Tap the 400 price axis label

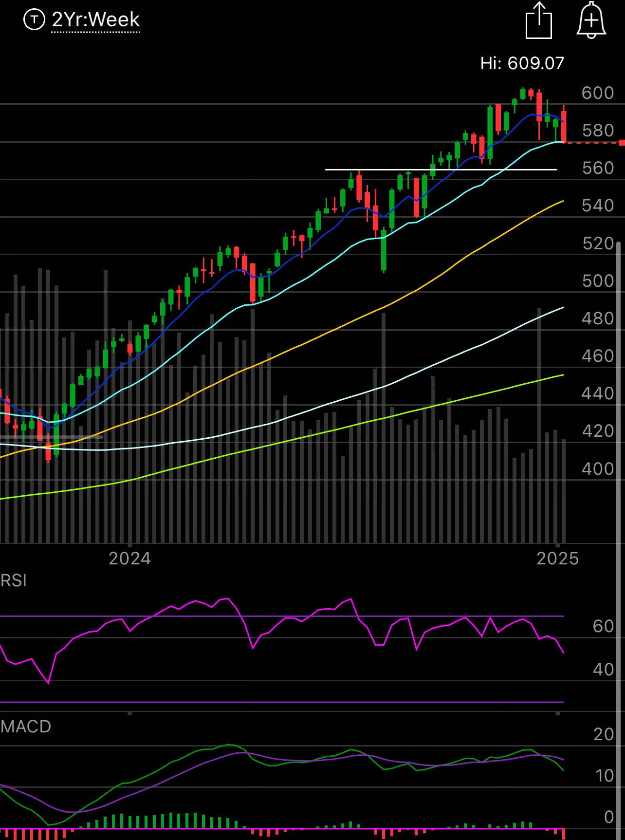pos(598,469)
